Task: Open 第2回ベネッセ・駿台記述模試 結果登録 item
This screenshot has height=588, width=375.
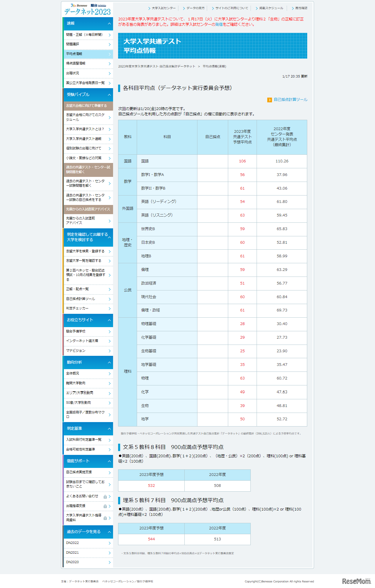Action: pos(88,275)
